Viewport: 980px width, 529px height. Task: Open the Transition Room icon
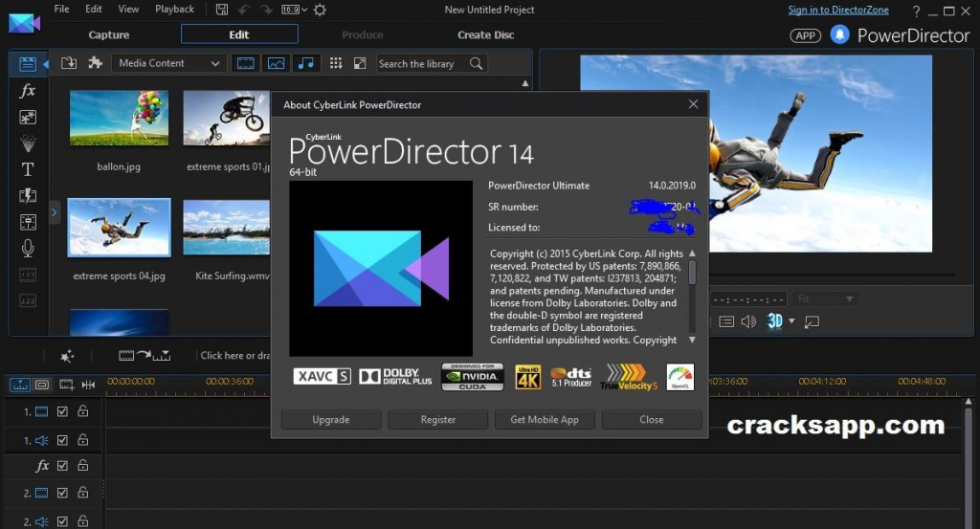coord(28,196)
